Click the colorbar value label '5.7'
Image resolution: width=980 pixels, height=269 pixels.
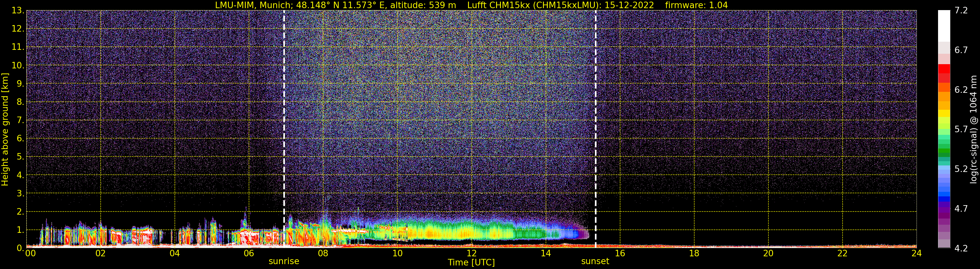tap(961, 129)
